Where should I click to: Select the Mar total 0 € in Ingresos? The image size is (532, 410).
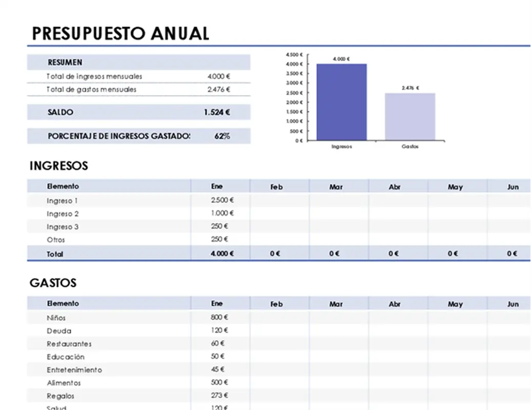pyautogui.click(x=335, y=253)
